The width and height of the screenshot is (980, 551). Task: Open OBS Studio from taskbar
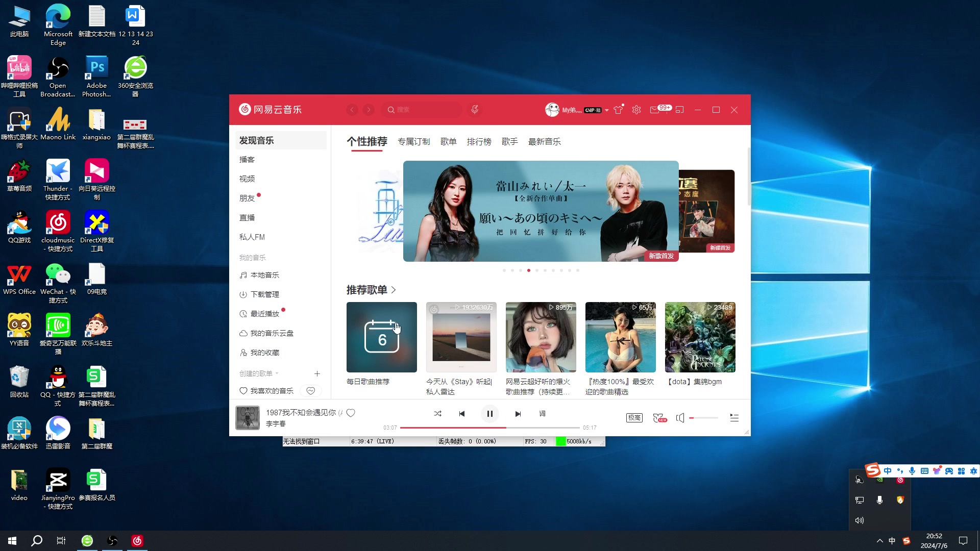pos(112,541)
